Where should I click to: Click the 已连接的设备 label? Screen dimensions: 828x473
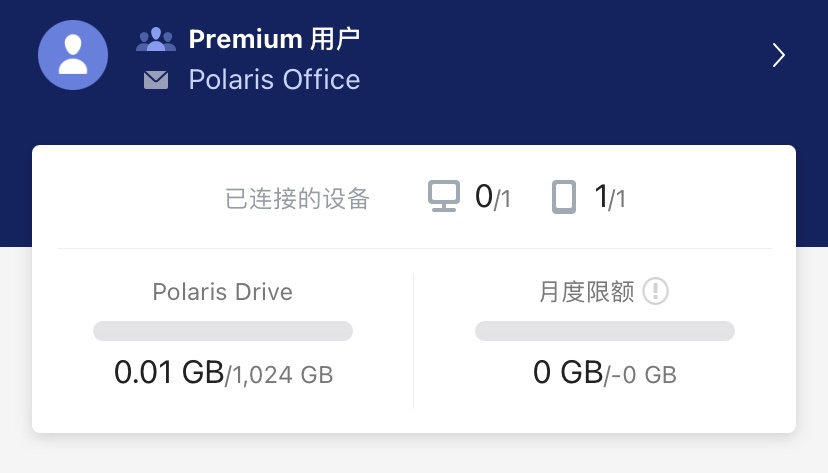point(297,198)
